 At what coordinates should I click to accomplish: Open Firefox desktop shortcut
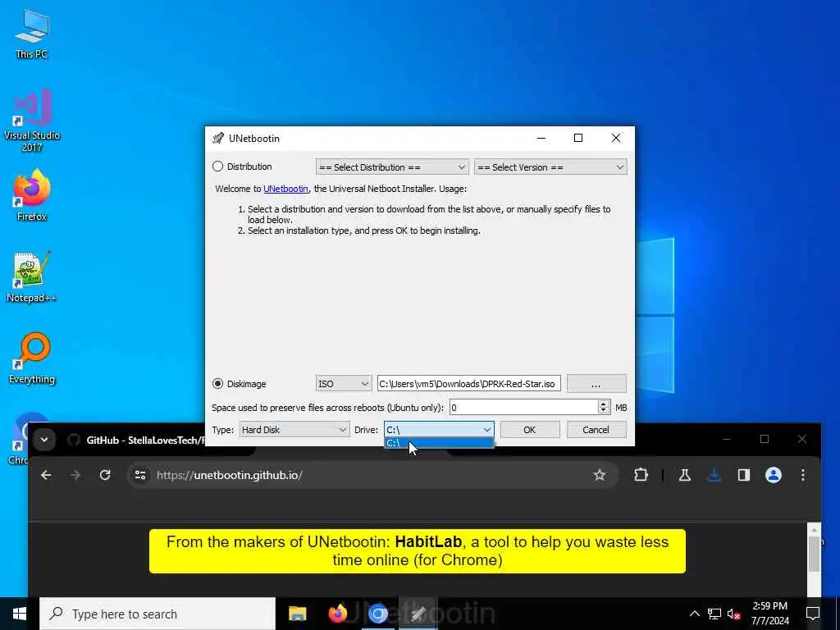point(32,195)
